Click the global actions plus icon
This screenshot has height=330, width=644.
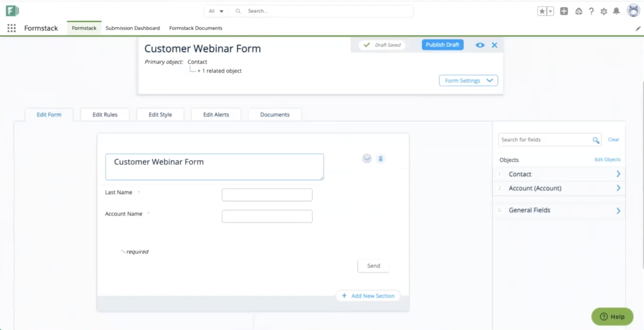click(x=564, y=11)
